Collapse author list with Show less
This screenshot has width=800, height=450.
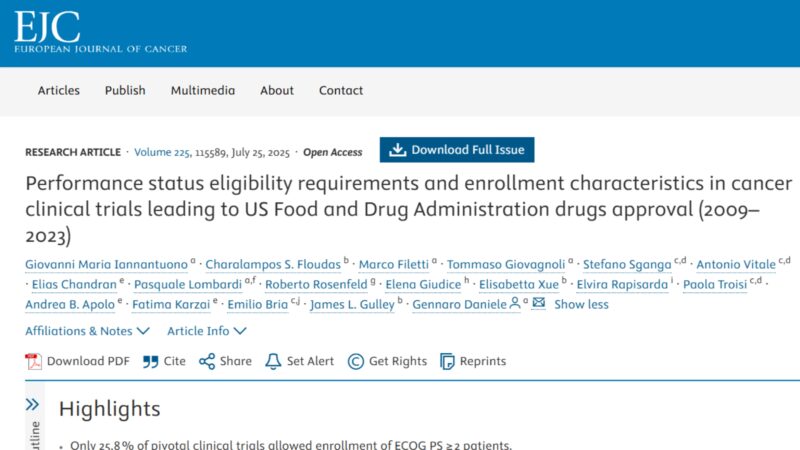[x=581, y=305]
